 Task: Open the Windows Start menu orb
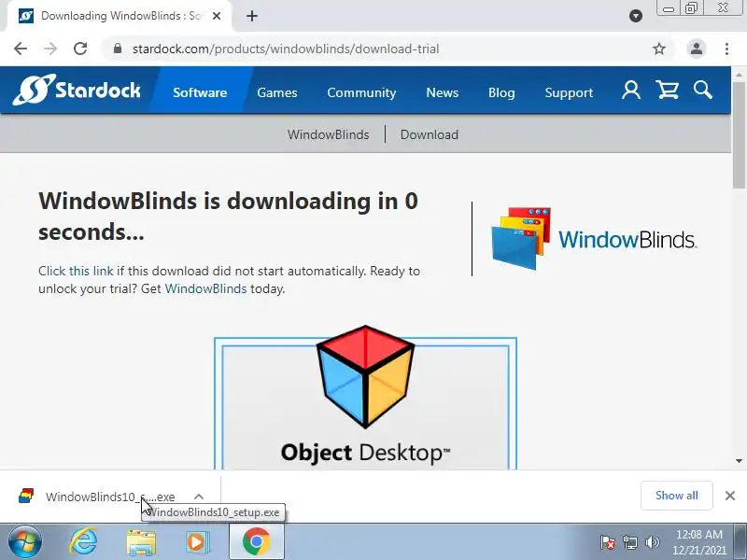pos(25,542)
